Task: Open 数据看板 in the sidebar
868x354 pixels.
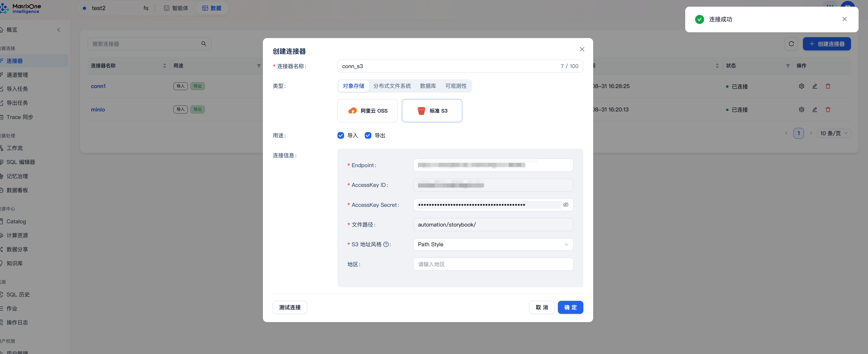Action: point(17,190)
